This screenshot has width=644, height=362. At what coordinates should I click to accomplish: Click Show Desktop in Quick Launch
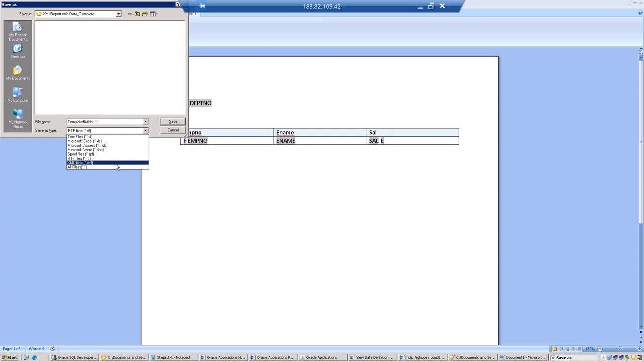pos(26,358)
